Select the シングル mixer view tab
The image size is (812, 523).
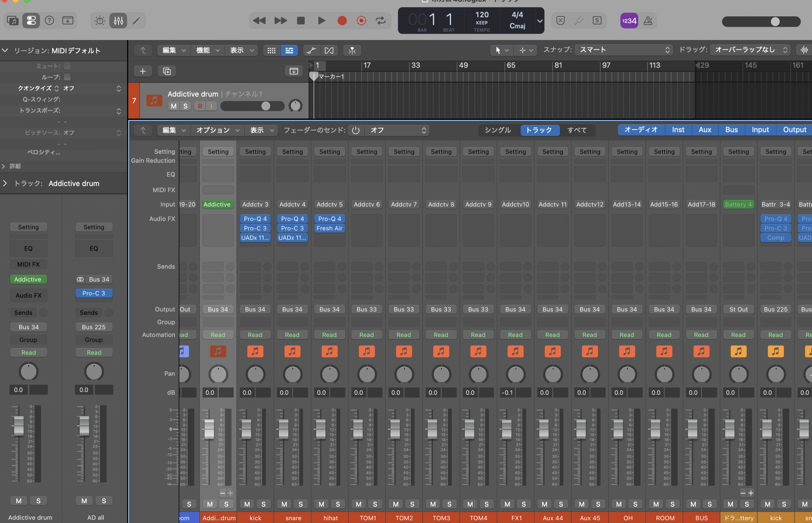pyautogui.click(x=498, y=130)
